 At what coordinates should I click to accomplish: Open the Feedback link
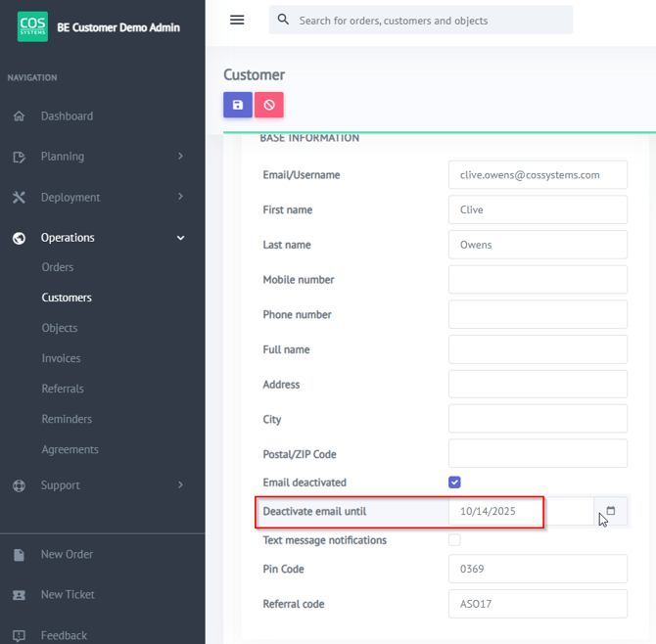pos(64,635)
